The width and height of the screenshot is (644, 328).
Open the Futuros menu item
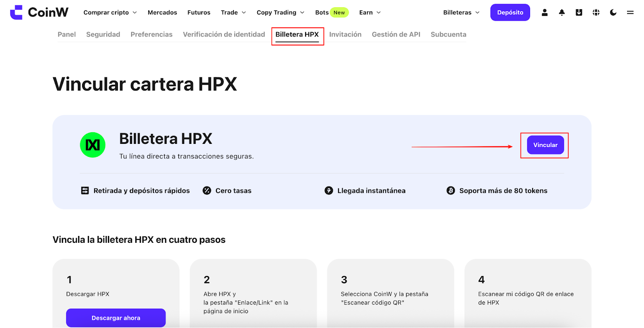tap(199, 12)
